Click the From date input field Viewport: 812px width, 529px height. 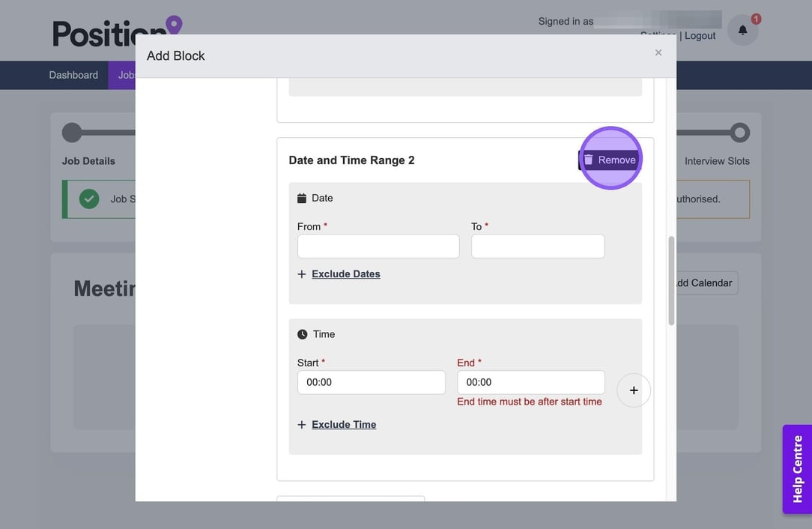(x=378, y=247)
